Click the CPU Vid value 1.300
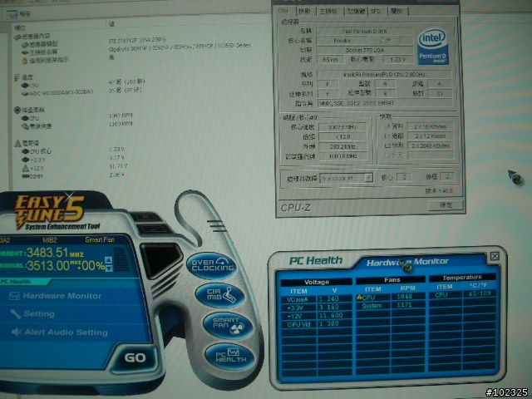The width and height of the screenshot is (532, 399). [329, 323]
